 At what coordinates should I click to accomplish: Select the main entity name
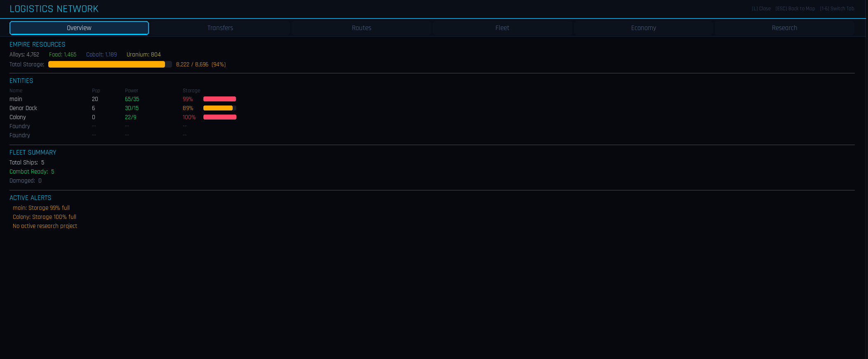(x=16, y=99)
